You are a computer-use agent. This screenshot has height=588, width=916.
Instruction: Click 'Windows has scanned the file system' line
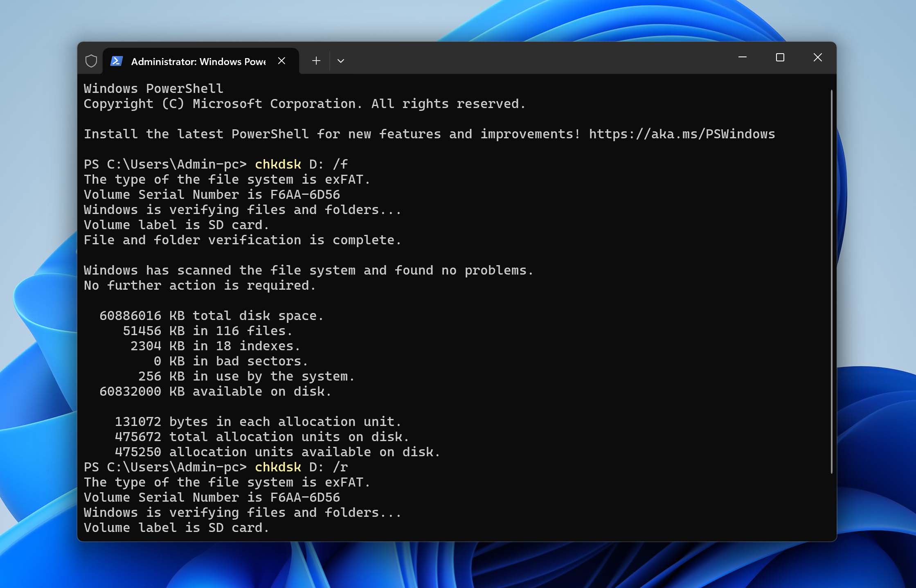pos(309,270)
